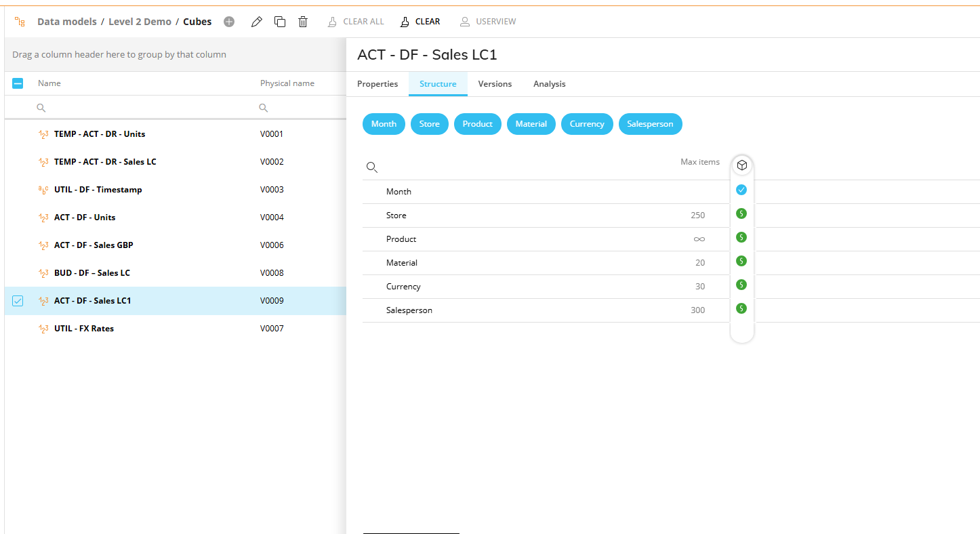Click numeric type icon for ACT - DF - Units
The image size is (980, 534).
[x=43, y=218]
